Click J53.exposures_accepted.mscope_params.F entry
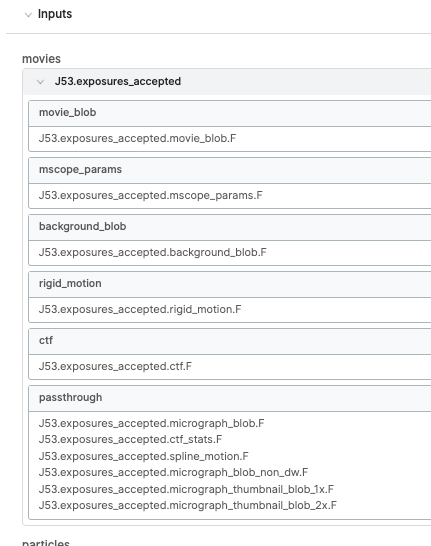Image resolution: width=431 pixels, height=546 pixels. coord(150,195)
